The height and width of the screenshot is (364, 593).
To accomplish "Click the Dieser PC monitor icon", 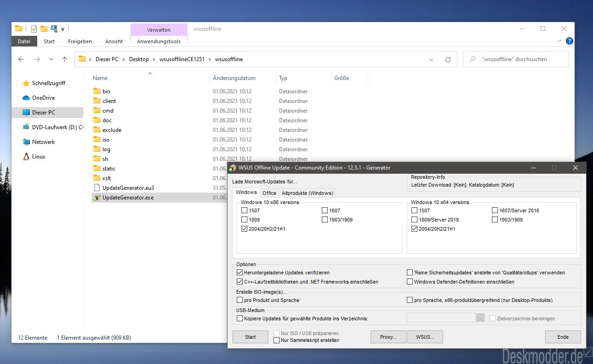I will point(26,113).
